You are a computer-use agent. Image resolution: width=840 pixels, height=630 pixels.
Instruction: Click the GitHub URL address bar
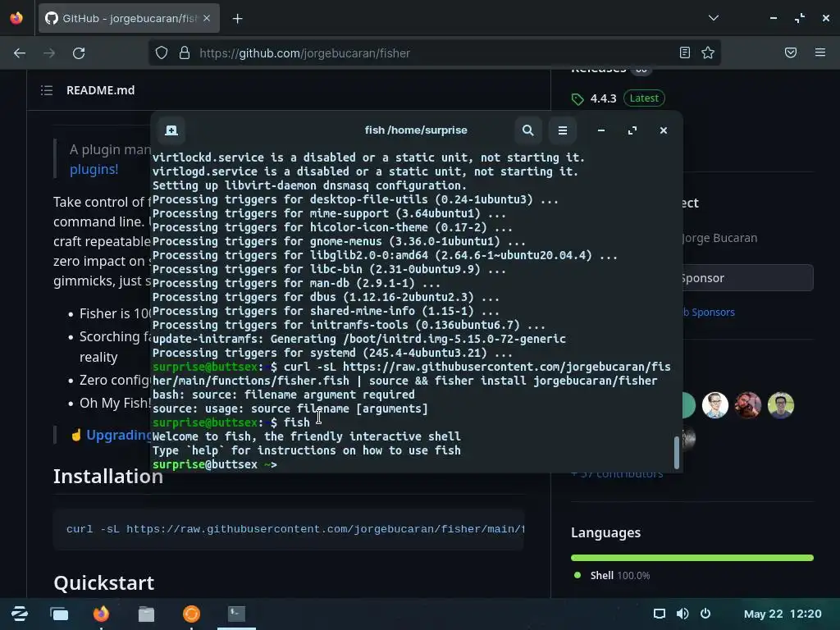pyautogui.click(x=434, y=53)
